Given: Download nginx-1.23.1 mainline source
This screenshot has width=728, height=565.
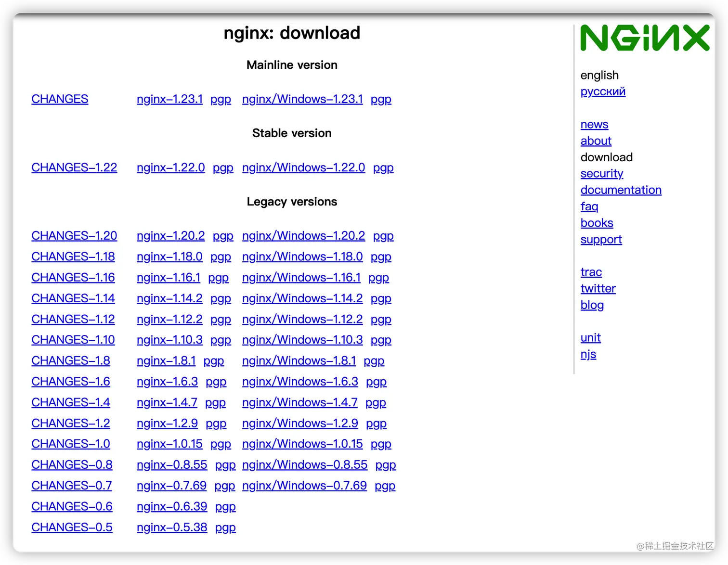Looking at the screenshot, I should (x=169, y=99).
